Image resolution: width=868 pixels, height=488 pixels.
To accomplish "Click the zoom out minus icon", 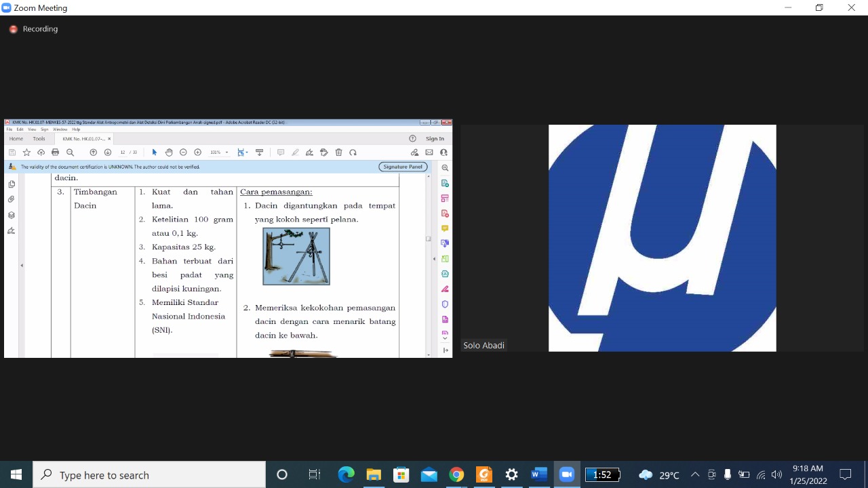I will [x=183, y=152].
